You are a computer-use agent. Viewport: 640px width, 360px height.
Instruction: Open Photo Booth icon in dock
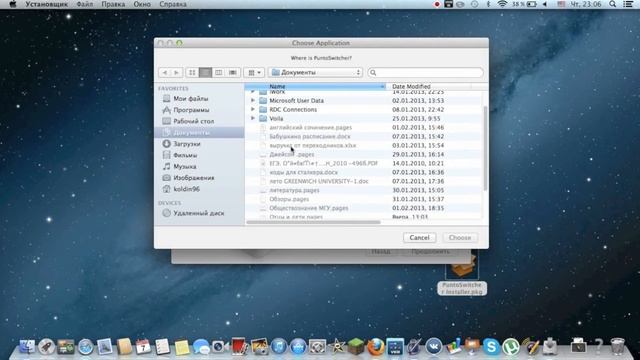tap(239, 347)
